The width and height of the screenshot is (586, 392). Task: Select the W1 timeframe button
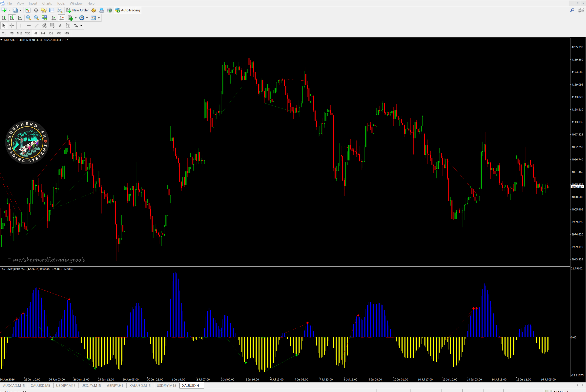pyautogui.click(x=59, y=33)
